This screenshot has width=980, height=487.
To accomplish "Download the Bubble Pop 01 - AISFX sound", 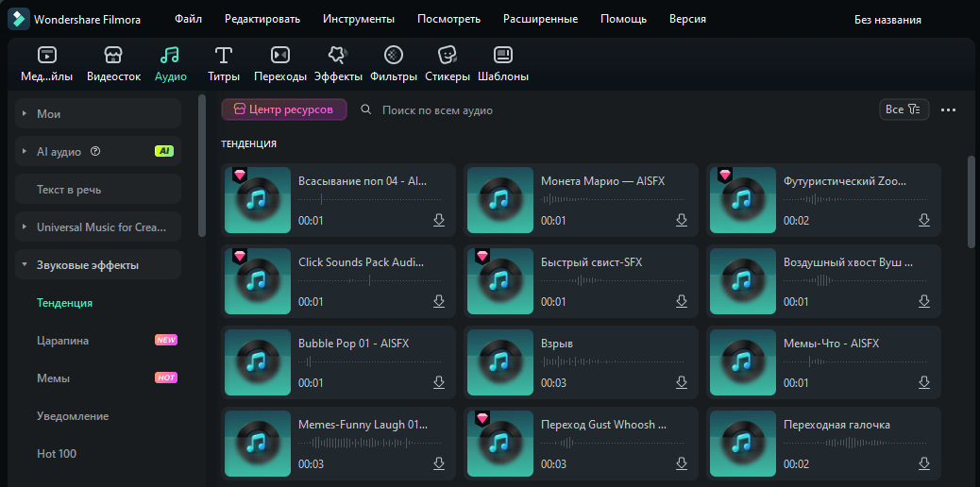I will (x=439, y=382).
